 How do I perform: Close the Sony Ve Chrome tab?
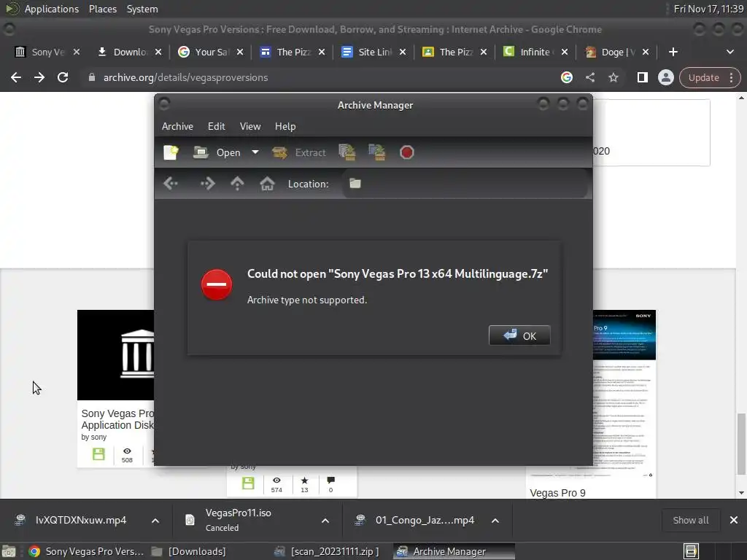coord(76,52)
